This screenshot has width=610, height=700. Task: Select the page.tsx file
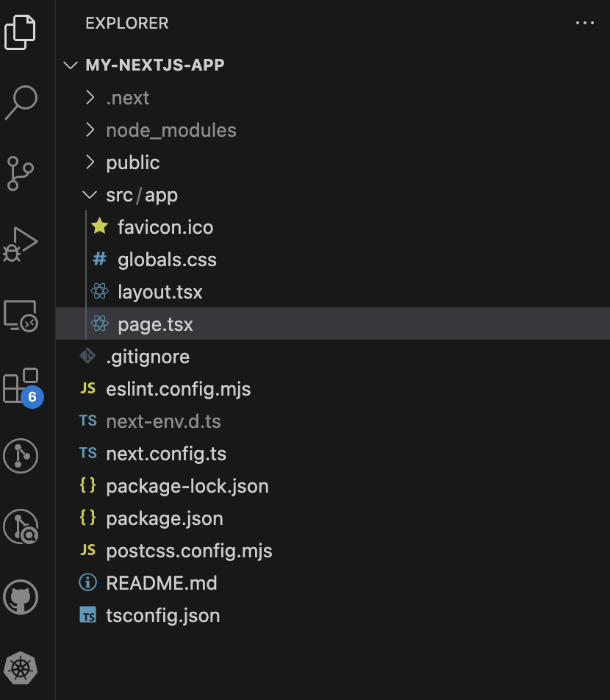[x=333, y=324]
